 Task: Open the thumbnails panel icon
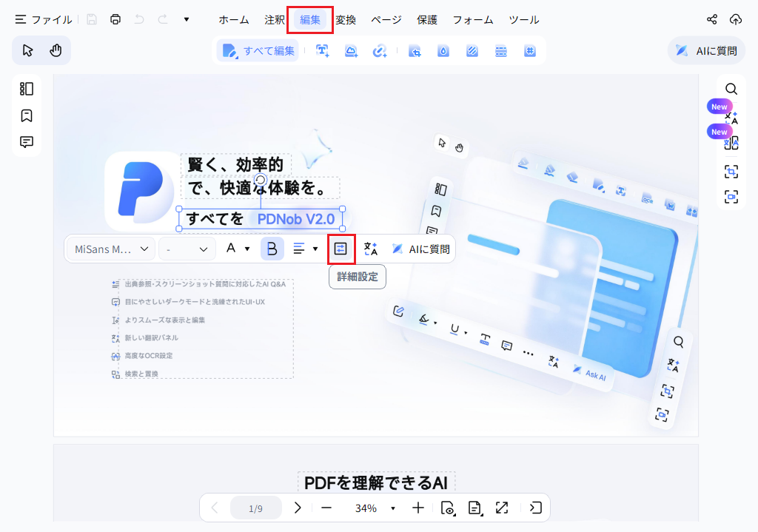tap(27, 89)
